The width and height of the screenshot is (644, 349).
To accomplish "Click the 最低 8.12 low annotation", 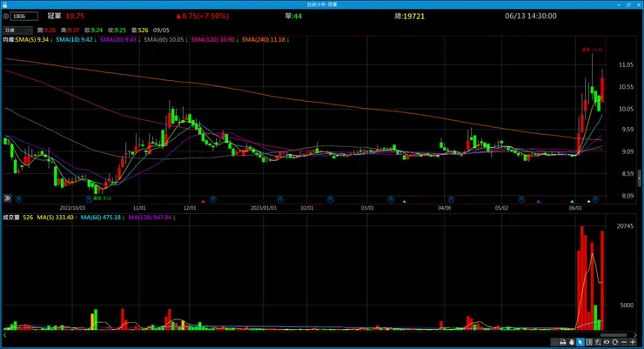I will (x=102, y=198).
